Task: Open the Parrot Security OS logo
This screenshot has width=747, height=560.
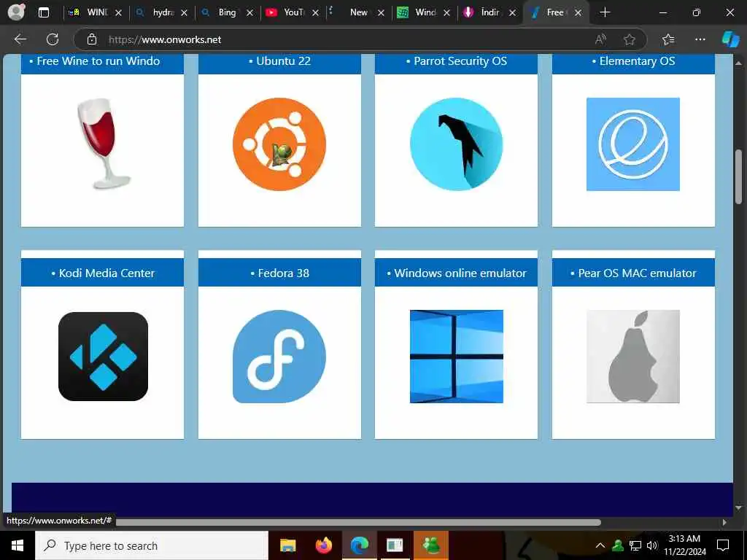Action: pyautogui.click(x=457, y=144)
